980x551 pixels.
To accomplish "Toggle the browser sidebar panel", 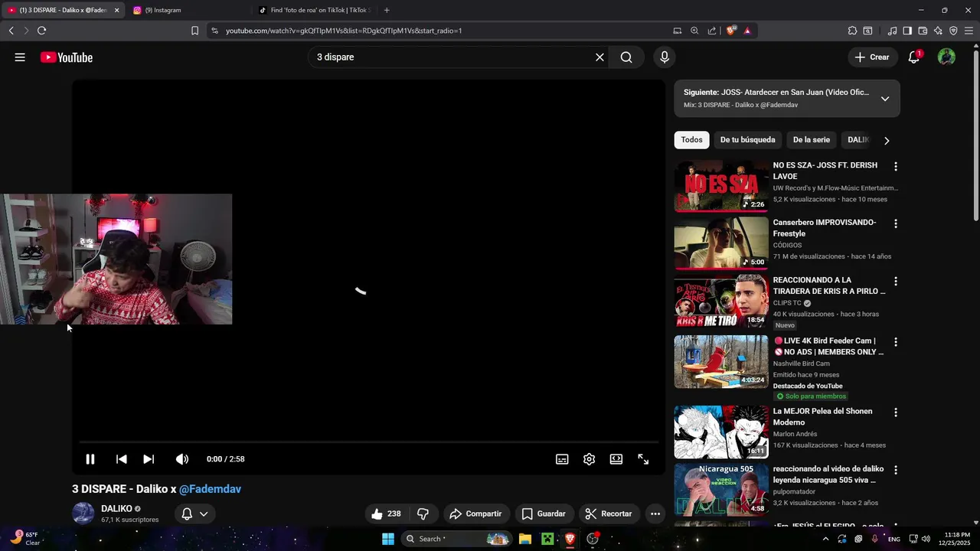I will click(x=907, y=31).
